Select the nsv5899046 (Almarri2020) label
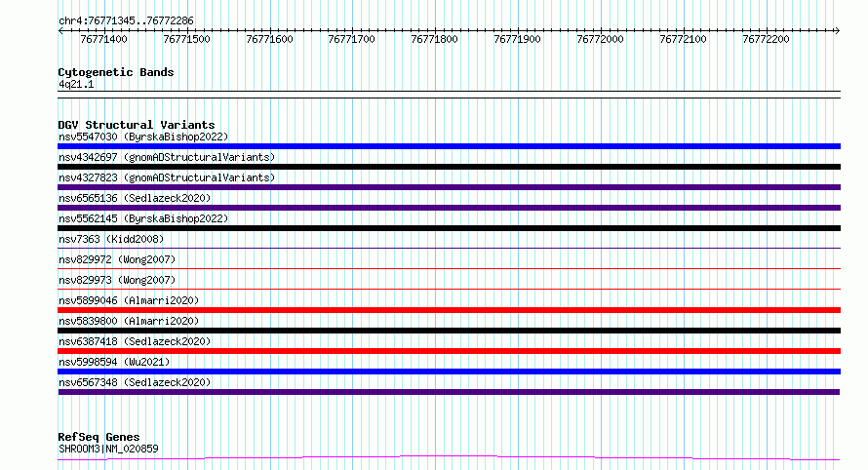 (x=129, y=300)
